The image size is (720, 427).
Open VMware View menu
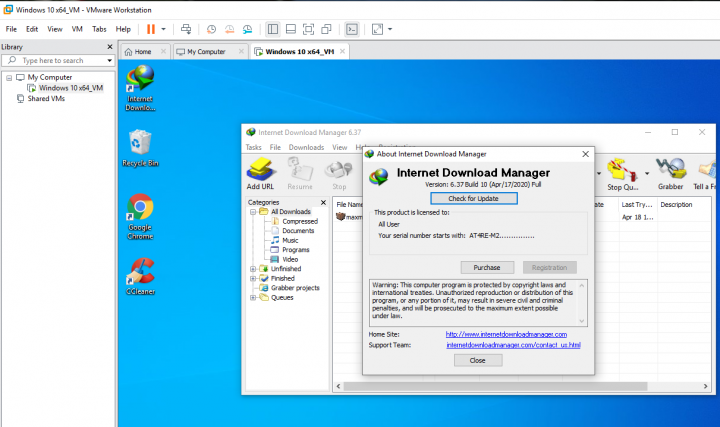tap(55, 29)
